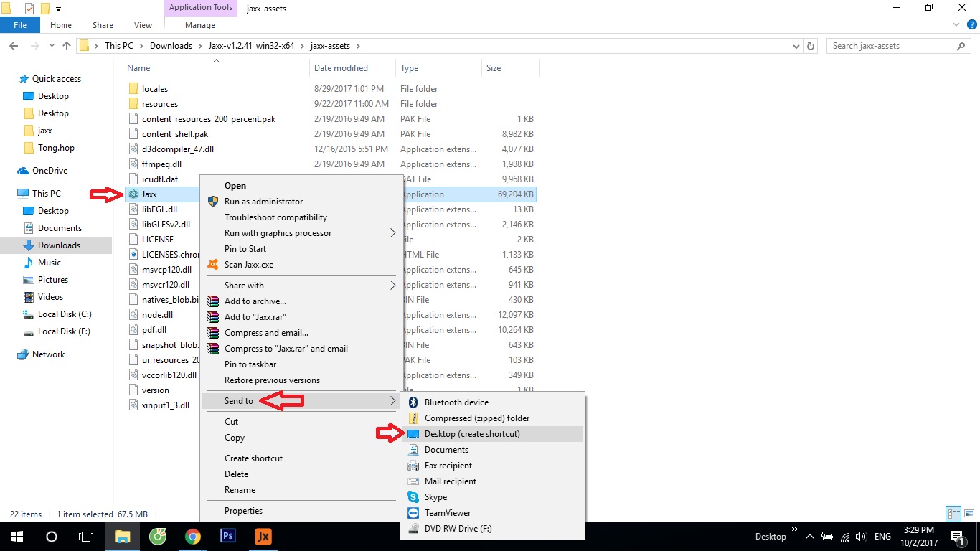Open Photoshop from the taskbar

click(x=228, y=536)
